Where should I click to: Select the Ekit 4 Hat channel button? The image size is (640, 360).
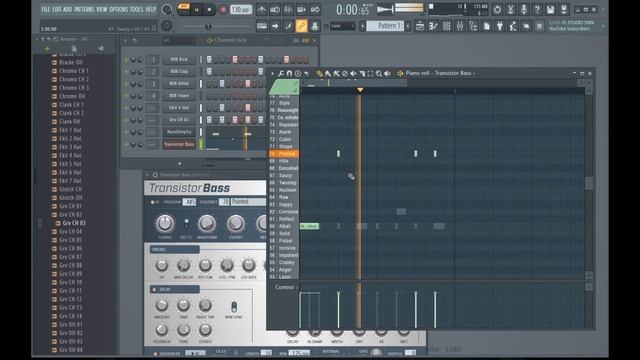[x=179, y=108]
